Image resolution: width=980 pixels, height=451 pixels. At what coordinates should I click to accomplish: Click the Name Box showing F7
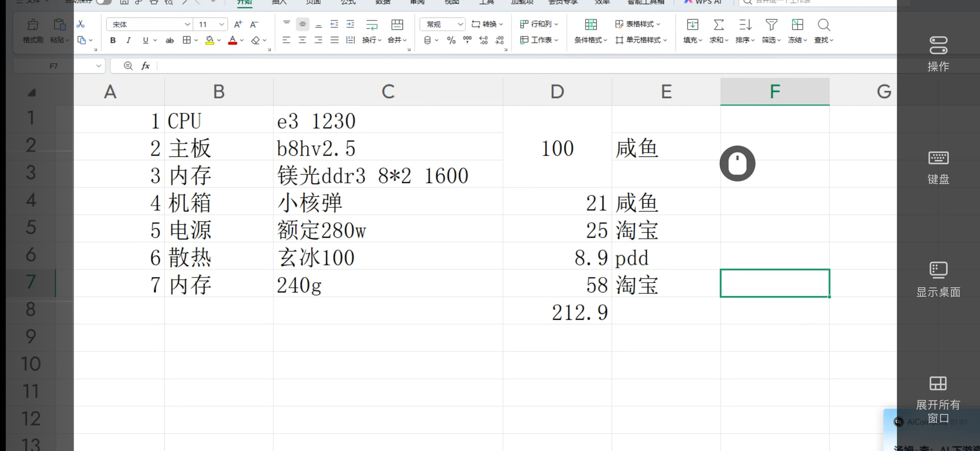click(x=54, y=66)
